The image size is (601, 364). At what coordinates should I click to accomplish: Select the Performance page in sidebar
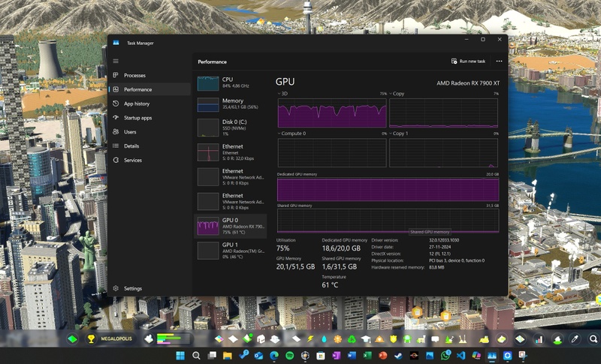[149, 89]
